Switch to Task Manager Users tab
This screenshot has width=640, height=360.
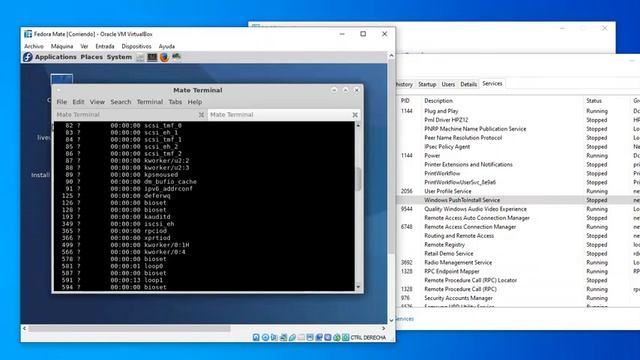[x=448, y=84]
